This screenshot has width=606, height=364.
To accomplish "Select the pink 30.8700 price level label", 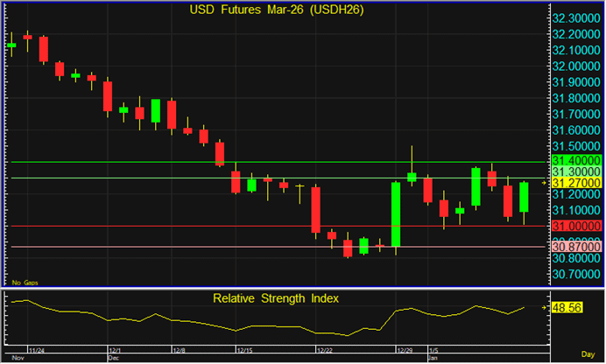I will click(x=575, y=248).
